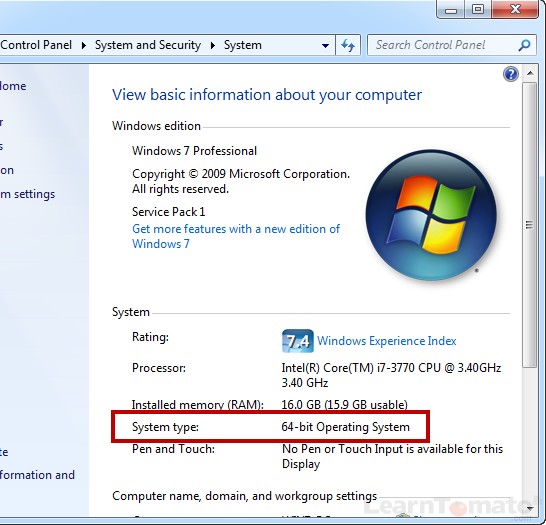Viewport: 546px width, 525px height.
Task: Expand the arrow after Control Panel breadcrumb
Action: point(84,45)
